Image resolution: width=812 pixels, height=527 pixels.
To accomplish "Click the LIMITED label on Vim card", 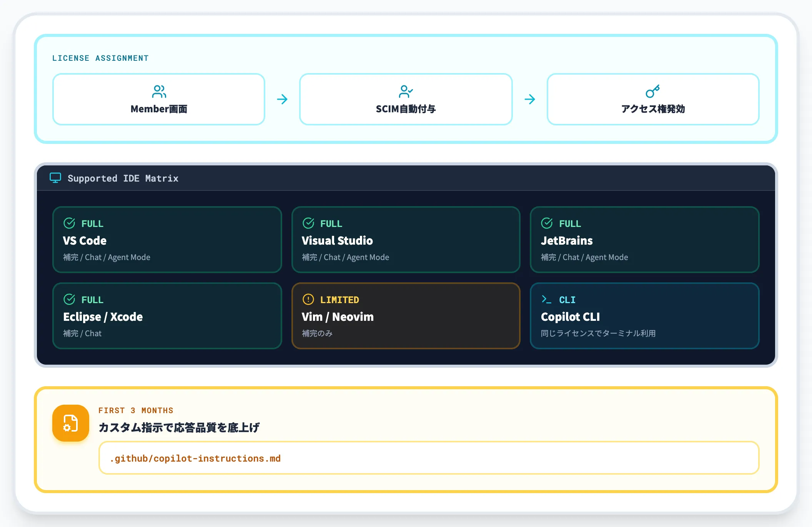I will (x=339, y=300).
